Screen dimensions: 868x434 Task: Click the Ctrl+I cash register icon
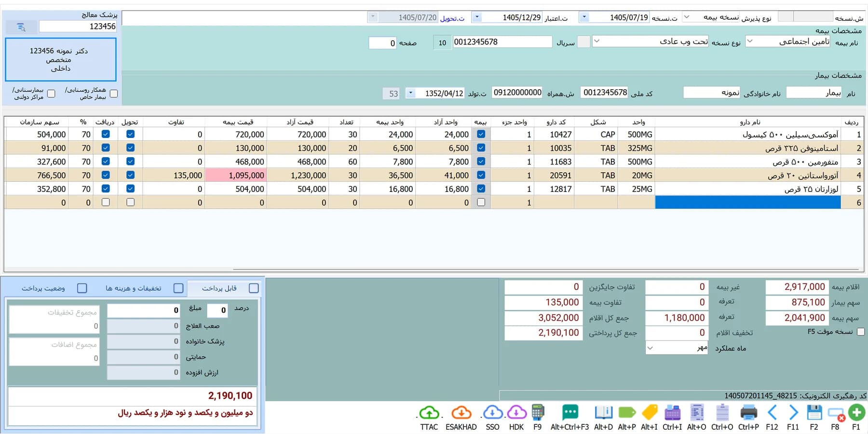pos(672,413)
